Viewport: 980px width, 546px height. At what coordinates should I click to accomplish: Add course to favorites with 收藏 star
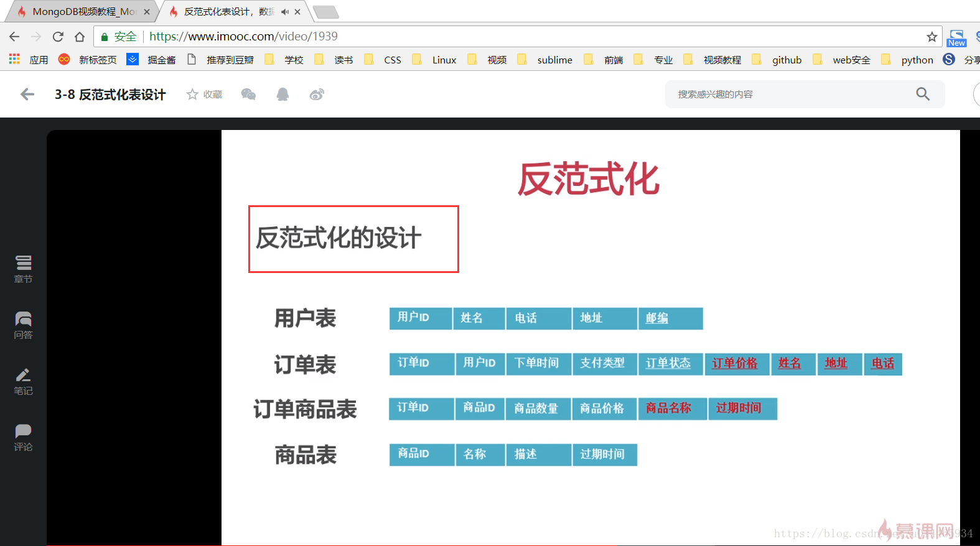[x=205, y=95]
